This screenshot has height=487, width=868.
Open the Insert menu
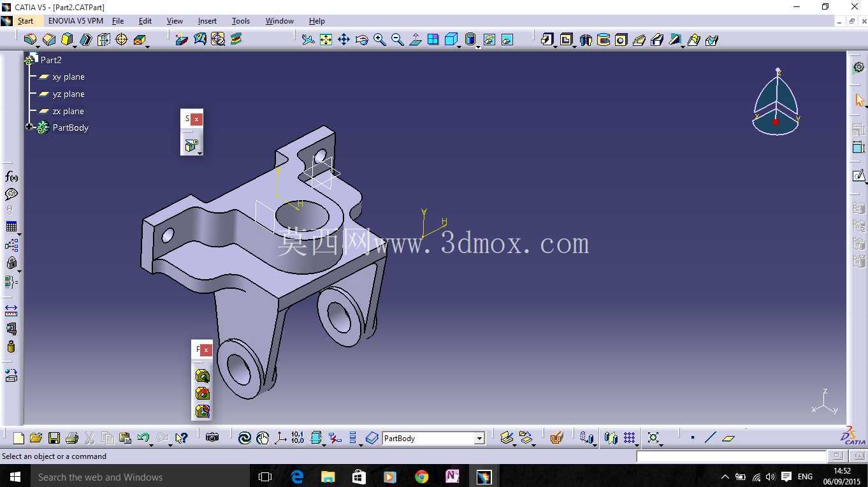pyautogui.click(x=207, y=21)
